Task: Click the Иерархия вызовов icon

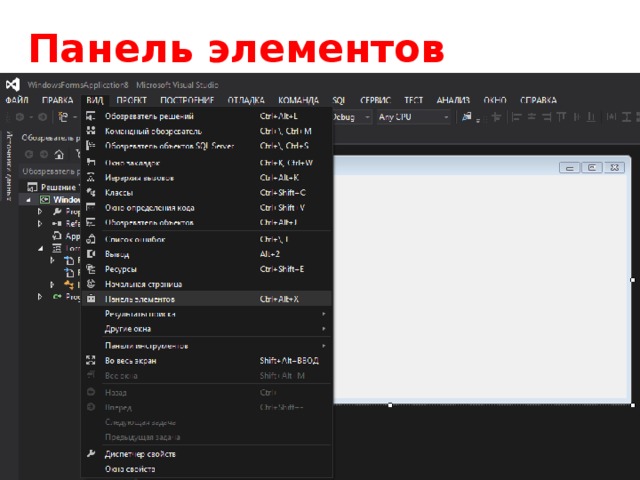Action: click(91, 177)
